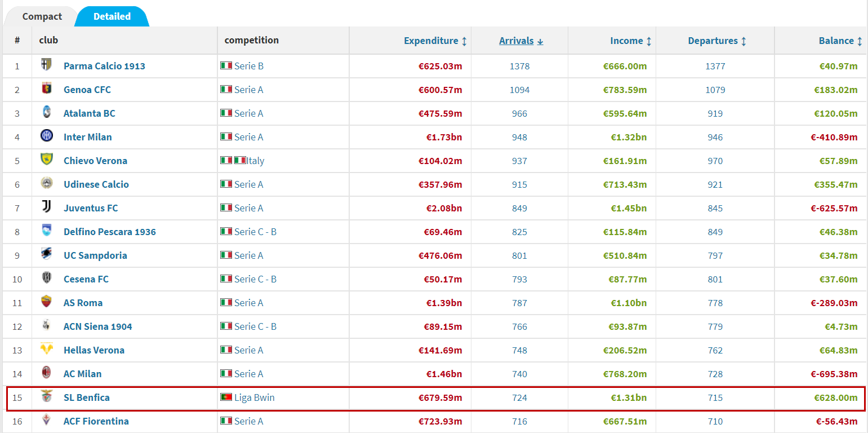Select the Detailed tab
The height and width of the screenshot is (433, 868).
click(x=112, y=16)
